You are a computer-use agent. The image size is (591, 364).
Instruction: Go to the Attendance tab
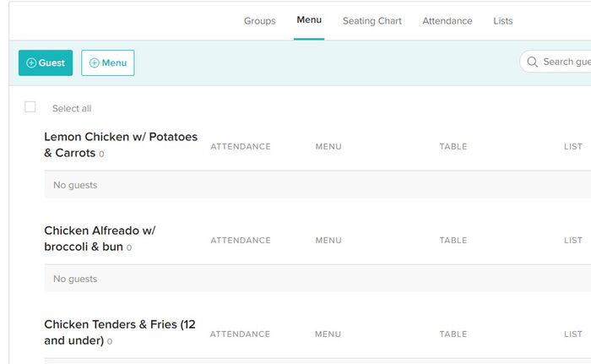click(447, 21)
